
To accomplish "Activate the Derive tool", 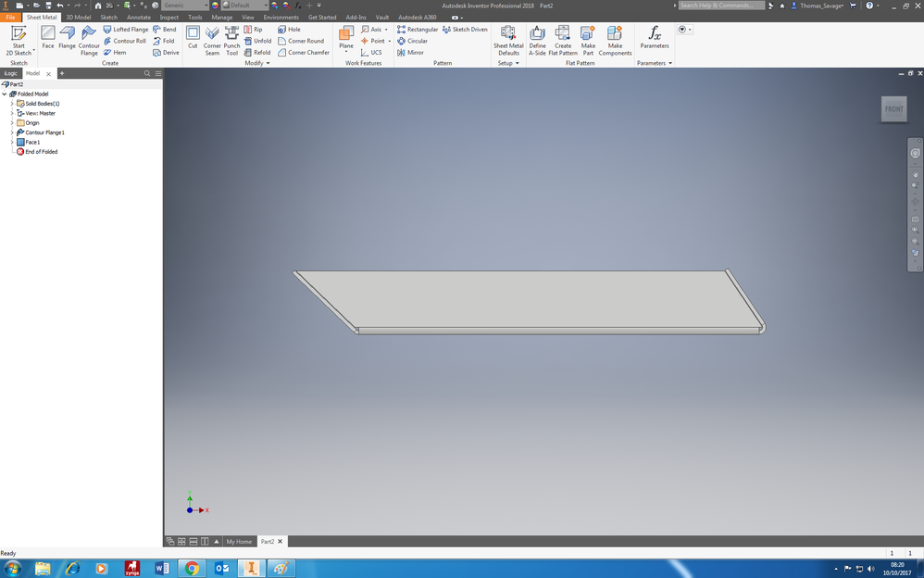I will [166, 53].
